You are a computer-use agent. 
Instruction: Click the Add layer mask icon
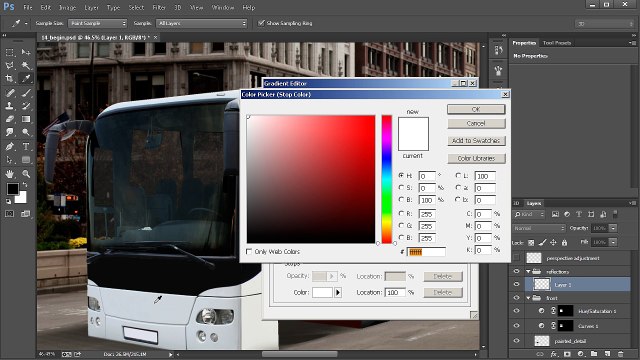click(x=567, y=354)
